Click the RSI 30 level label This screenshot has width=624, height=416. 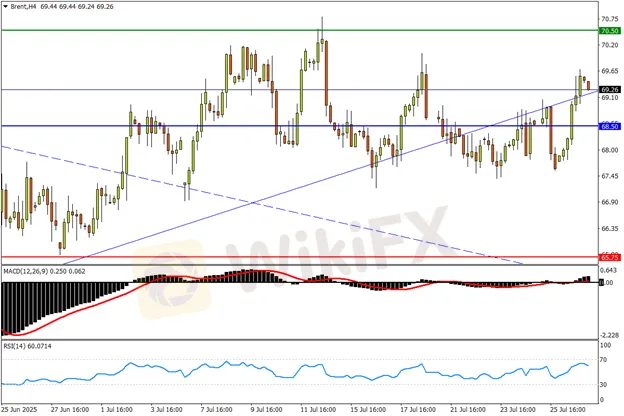tap(603, 385)
